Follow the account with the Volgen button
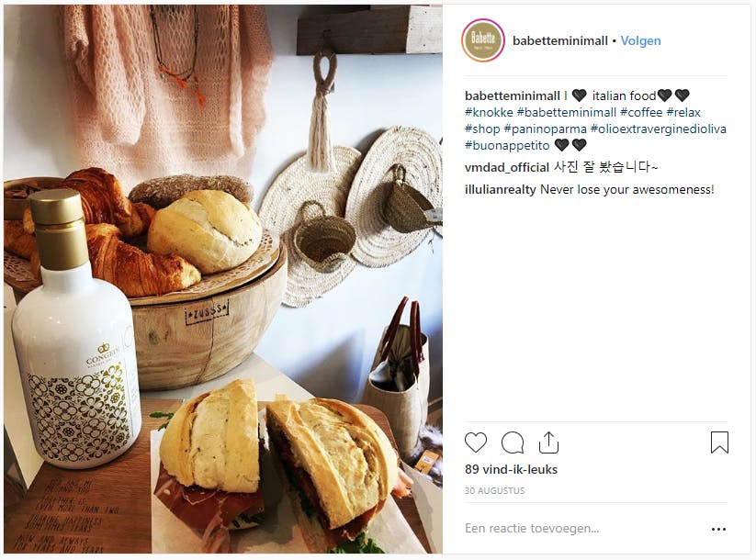Image resolution: width=756 pixels, height=560 pixels. [x=640, y=41]
